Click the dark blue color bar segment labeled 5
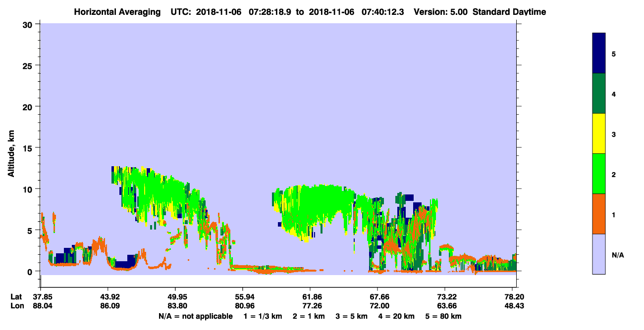644x330 pixels. [599, 53]
